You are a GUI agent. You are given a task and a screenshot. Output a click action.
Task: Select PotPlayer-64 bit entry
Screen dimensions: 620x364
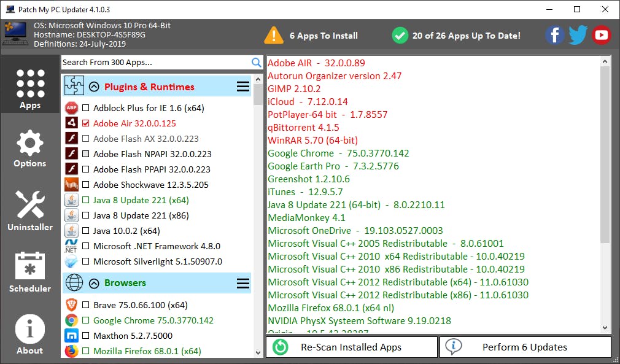(x=327, y=115)
